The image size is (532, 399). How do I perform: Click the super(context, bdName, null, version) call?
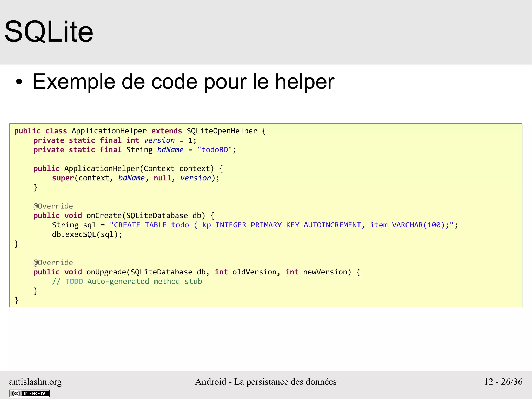136,178
